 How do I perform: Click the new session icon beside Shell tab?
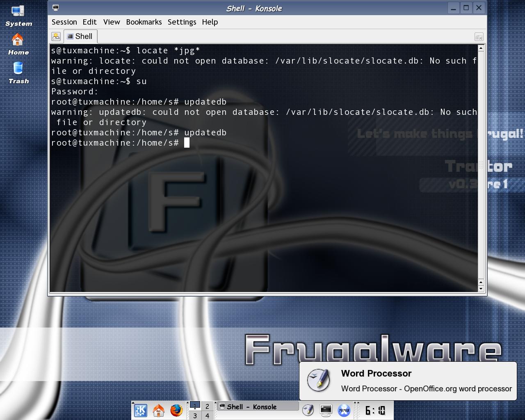tap(56, 37)
